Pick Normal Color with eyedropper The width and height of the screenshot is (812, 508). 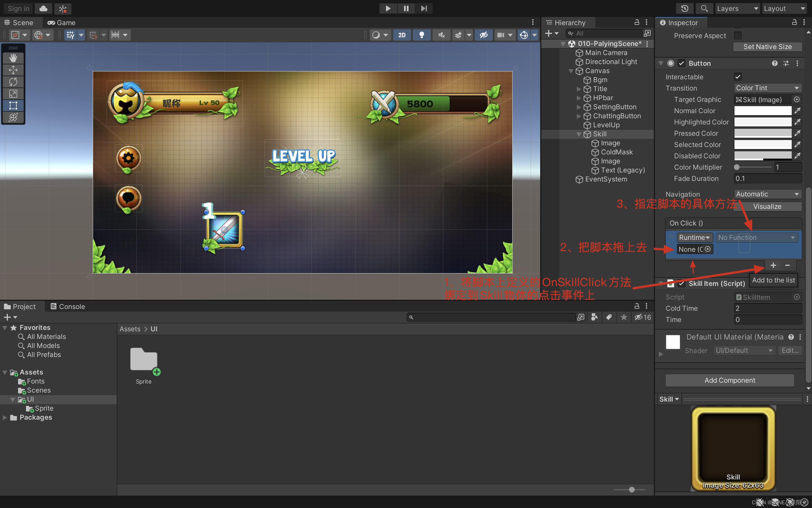[798, 111]
